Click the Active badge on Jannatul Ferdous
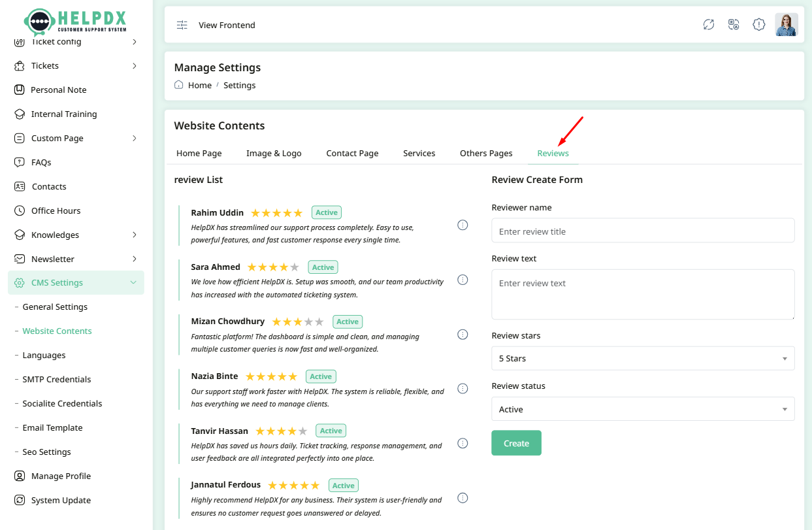812x530 pixels. [343, 486]
